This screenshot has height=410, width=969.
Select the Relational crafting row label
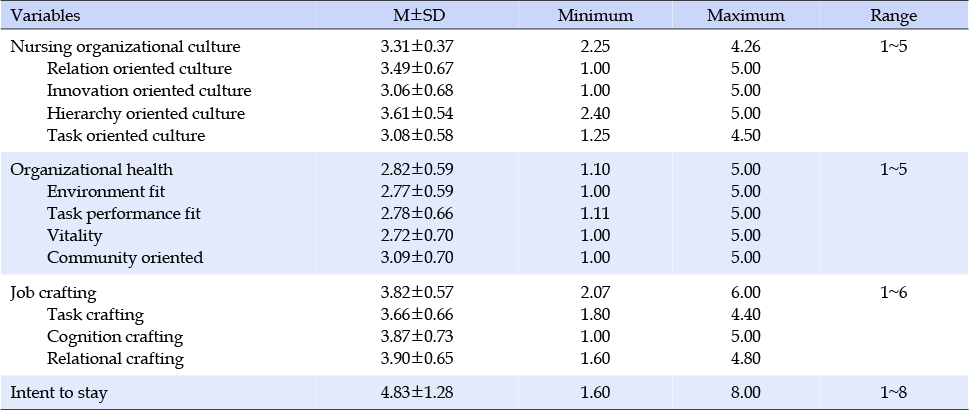click(x=115, y=359)
